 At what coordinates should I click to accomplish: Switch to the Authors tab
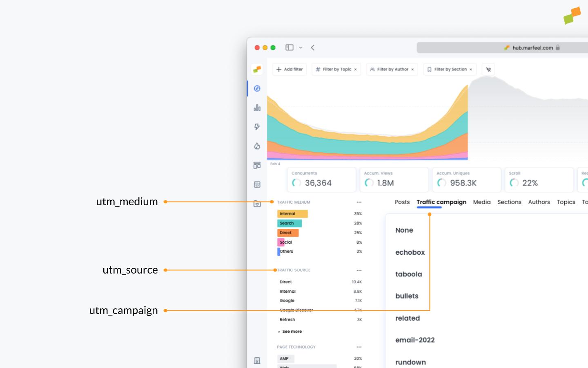click(539, 202)
